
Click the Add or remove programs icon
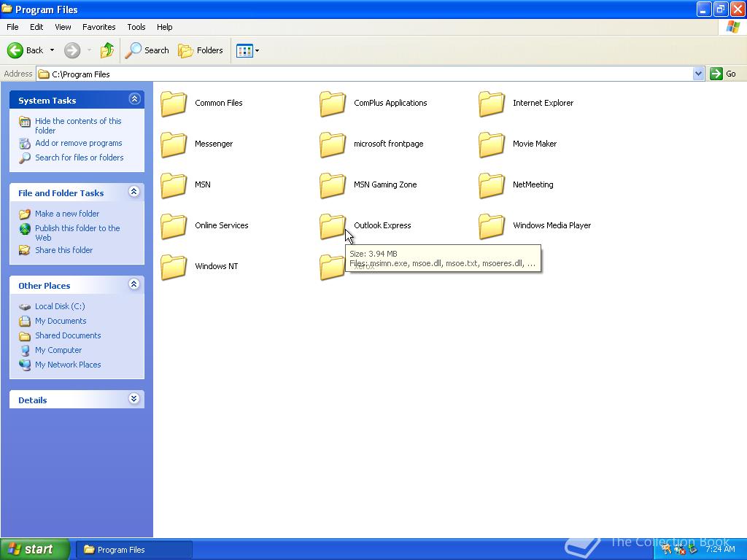tap(25, 143)
